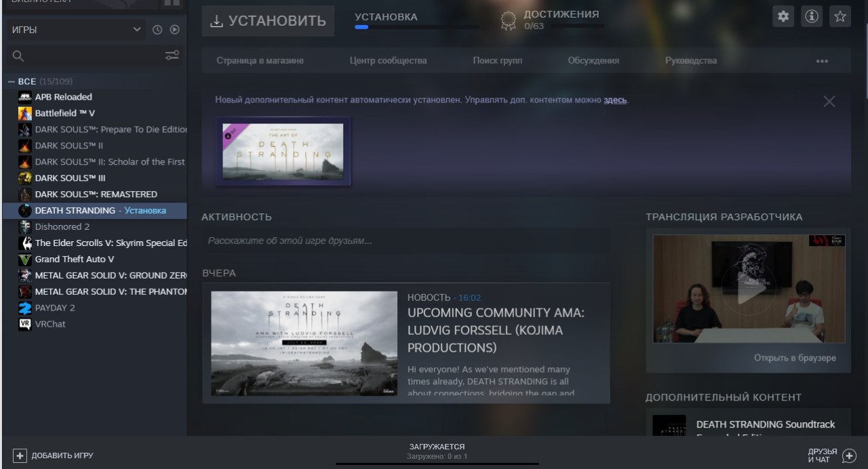This screenshot has height=469, width=868.
Task: Open Upcoming Community AMA news headline
Action: point(496,330)
